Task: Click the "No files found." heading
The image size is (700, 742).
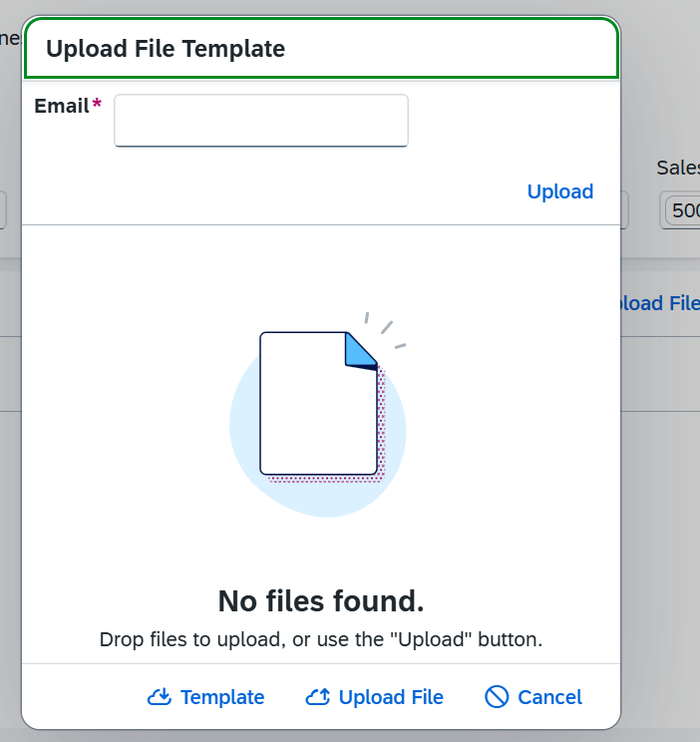Action: click(321, 601)
